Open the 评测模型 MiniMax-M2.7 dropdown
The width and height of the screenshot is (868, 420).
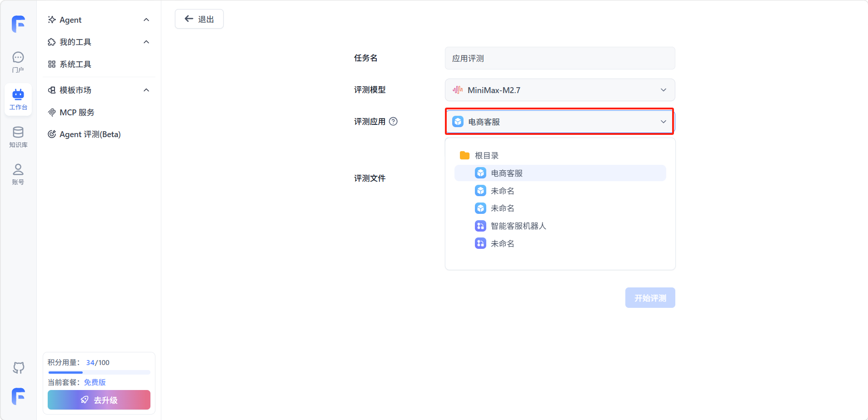pos(560,90)
